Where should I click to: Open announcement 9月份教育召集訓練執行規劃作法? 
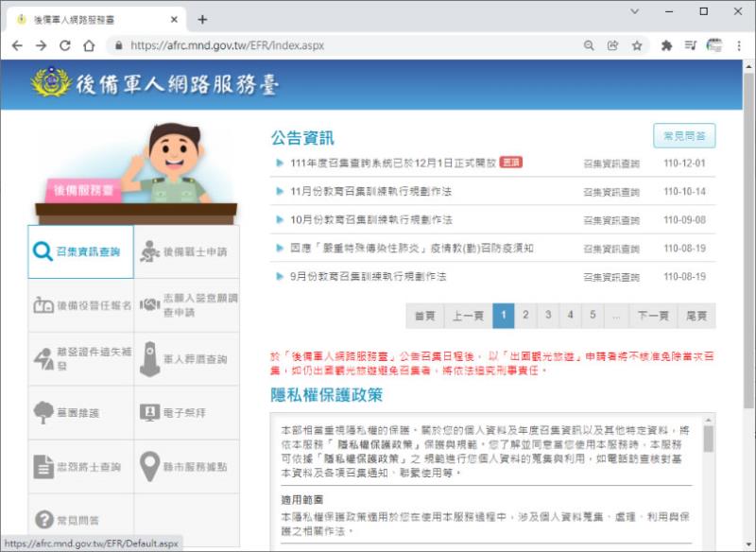368,277
